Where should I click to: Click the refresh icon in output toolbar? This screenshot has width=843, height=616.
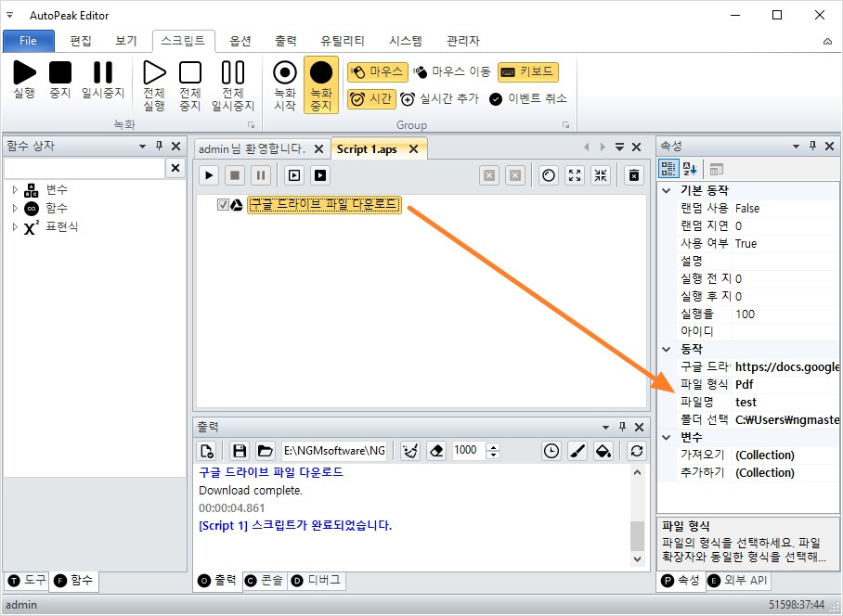click(637, 451)
